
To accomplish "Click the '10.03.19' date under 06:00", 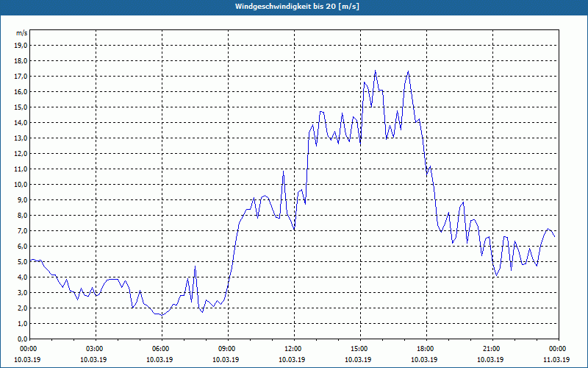I will [159, 359].
